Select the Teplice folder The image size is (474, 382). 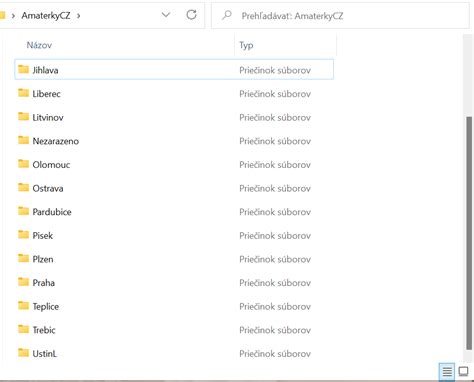pos(174,306)
